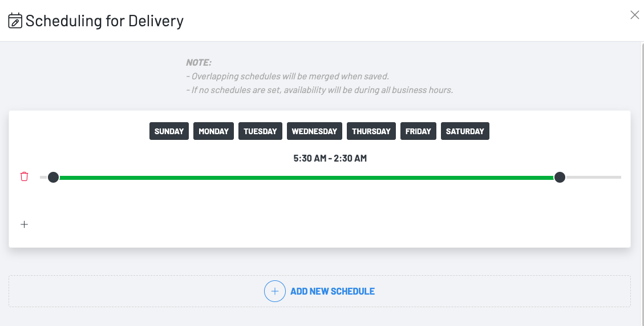Toggle Monday in the schedule
This screenshot has width=644, height=326.
click(x=213, y=131)
